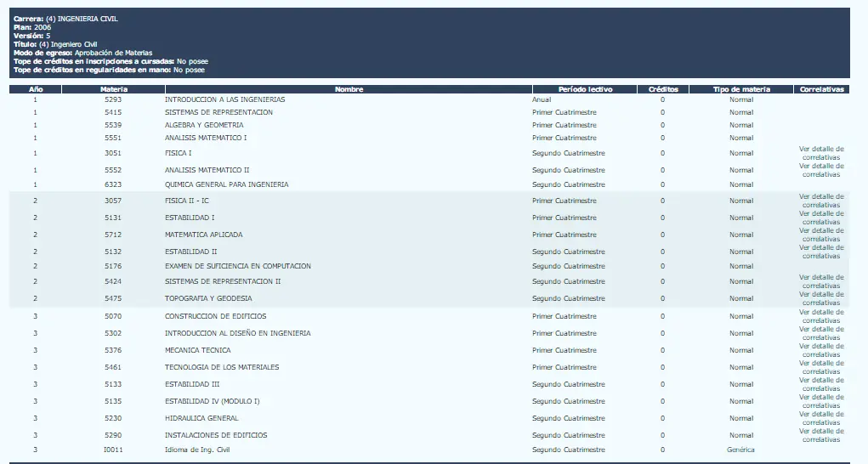Click subject code 5293
Image resolution: width=868 pixels, height=464 pixels.
[113, 99]
